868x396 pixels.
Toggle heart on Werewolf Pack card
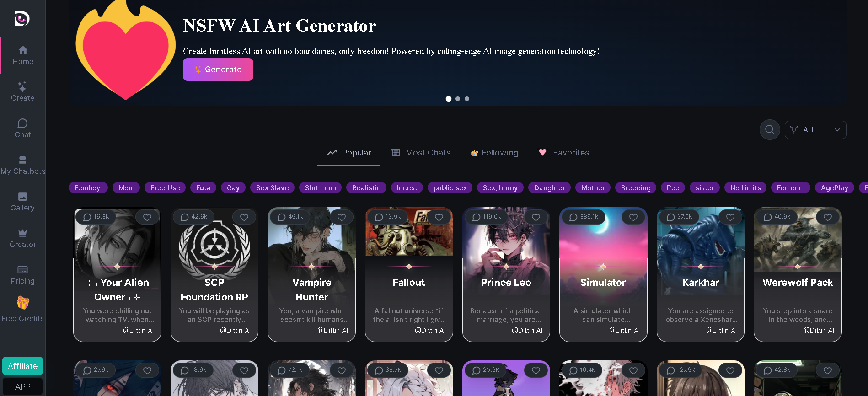(828, 217)
